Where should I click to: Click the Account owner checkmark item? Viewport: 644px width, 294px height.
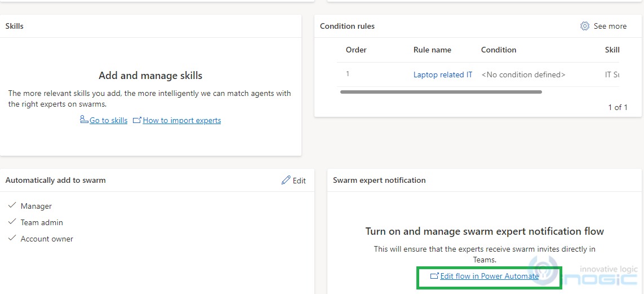point(41,239)
